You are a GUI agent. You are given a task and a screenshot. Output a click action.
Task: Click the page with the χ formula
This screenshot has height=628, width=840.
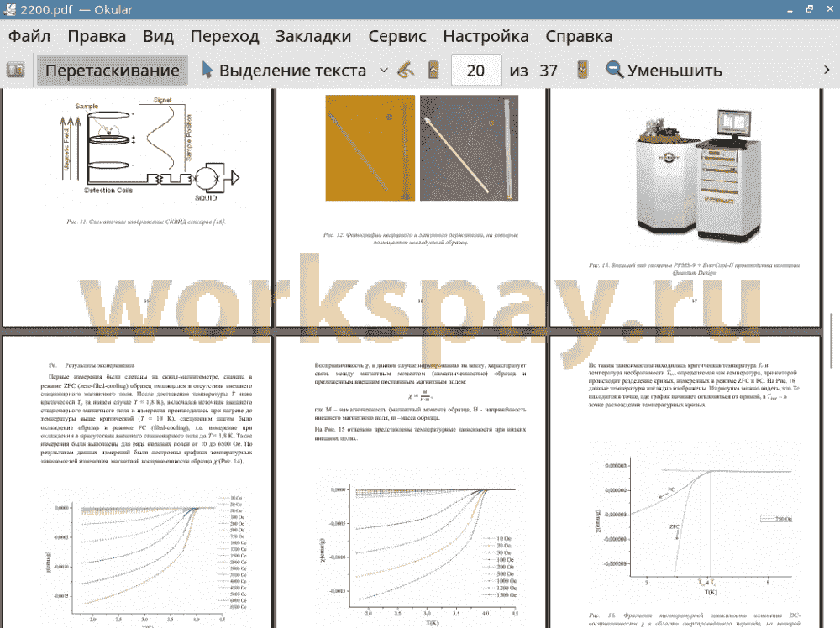click(411, 482)
